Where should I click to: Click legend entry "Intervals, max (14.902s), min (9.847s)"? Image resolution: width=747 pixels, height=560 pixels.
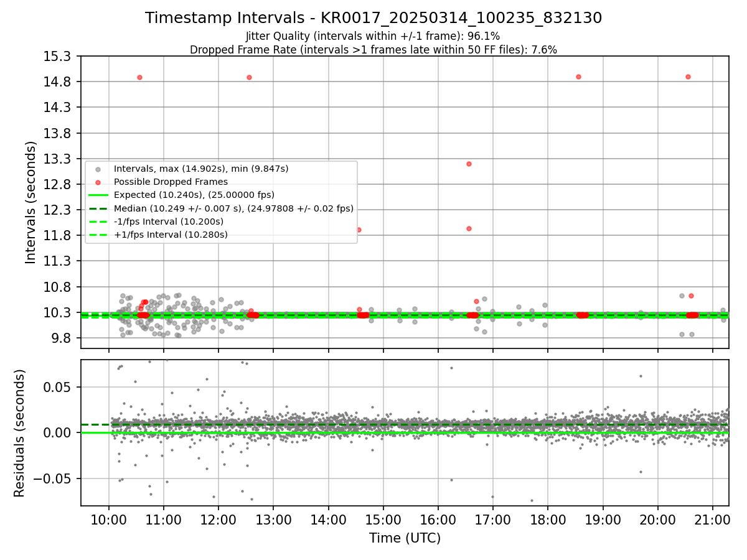click(x=201, y=169)
